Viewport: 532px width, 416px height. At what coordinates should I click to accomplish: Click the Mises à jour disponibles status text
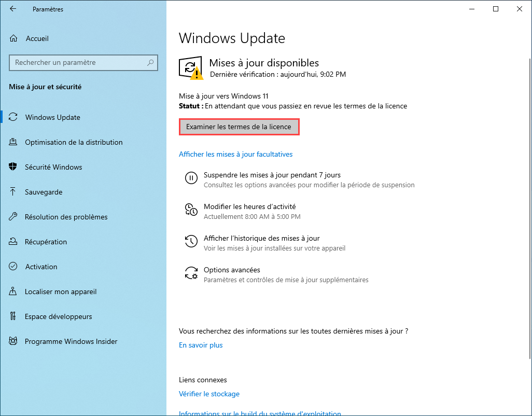click(x=264, y=63)
